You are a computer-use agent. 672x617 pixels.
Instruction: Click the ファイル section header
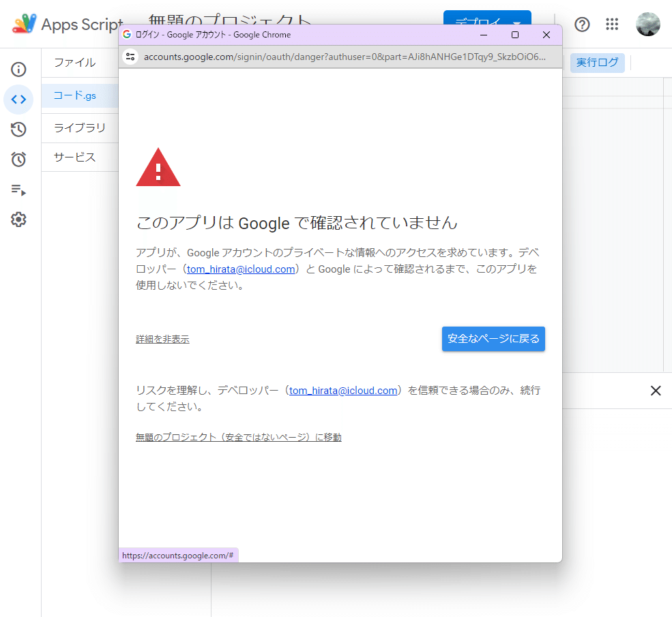coord(74,63)
